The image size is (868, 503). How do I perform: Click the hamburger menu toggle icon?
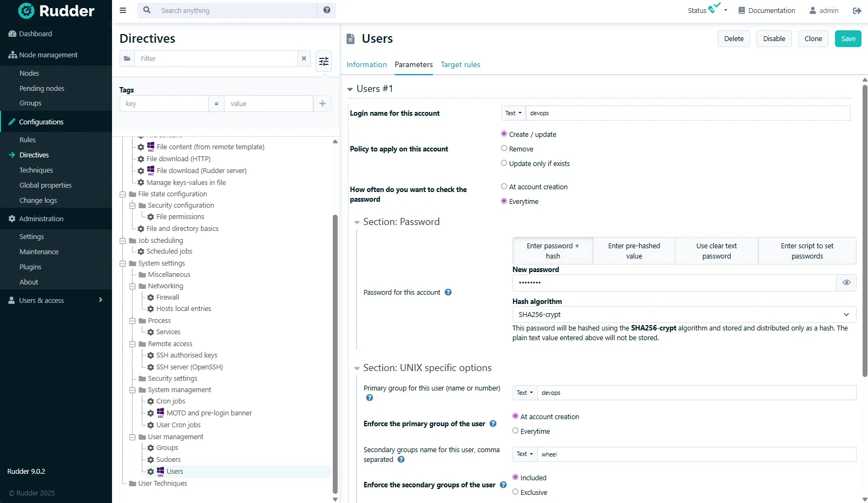click(x=123, y=10)
